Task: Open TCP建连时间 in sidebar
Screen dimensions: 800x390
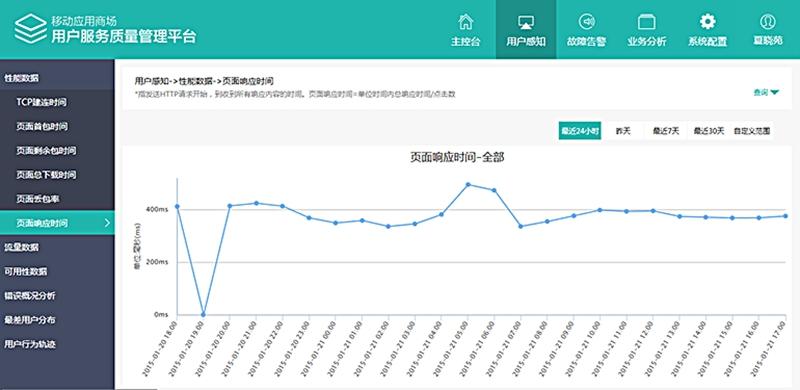Action: click(x=57, y=102)
